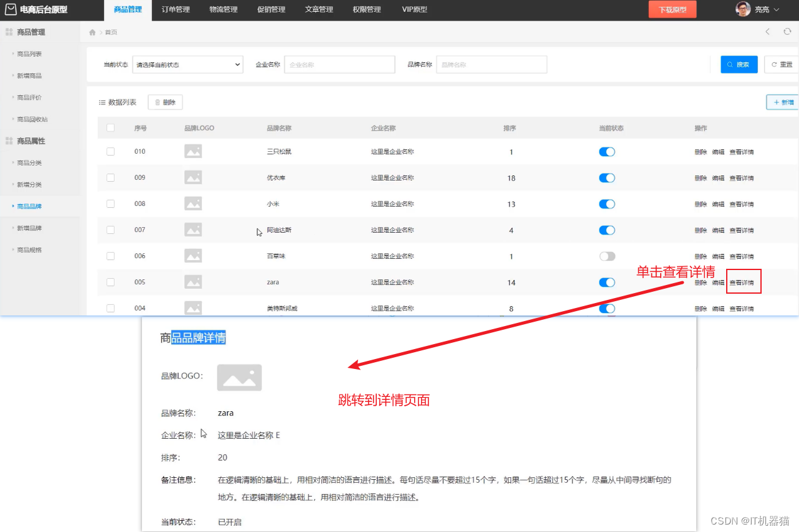799x532 pixels.
Task: Toggle the status switch for 三只松鼠
Action: pos(607,152)
